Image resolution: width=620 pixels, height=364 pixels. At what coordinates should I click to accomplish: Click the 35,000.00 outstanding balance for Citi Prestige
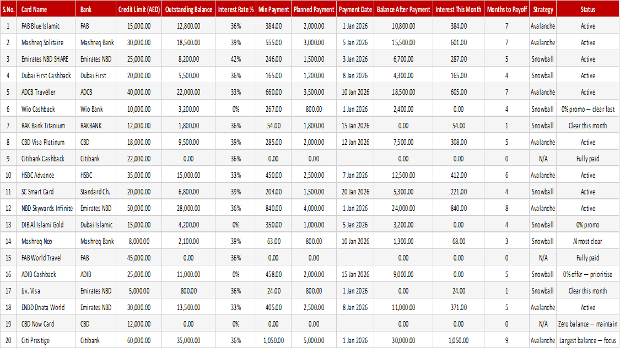pyautogui.click(x=188, y=341)
